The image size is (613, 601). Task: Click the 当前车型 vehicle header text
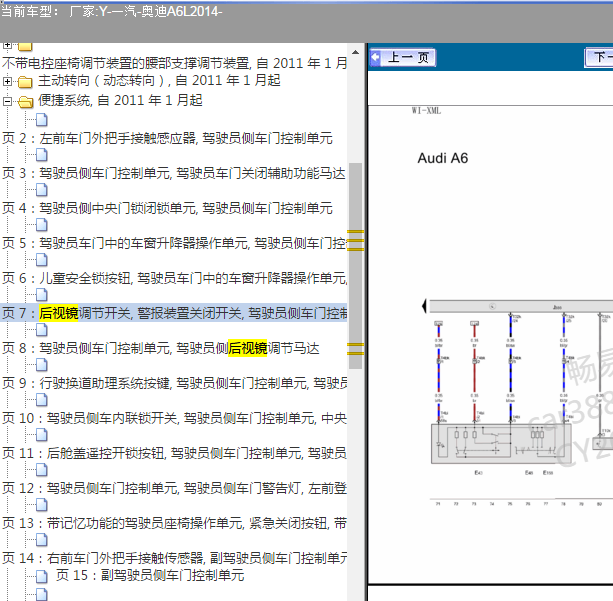[x=111, y=11]
